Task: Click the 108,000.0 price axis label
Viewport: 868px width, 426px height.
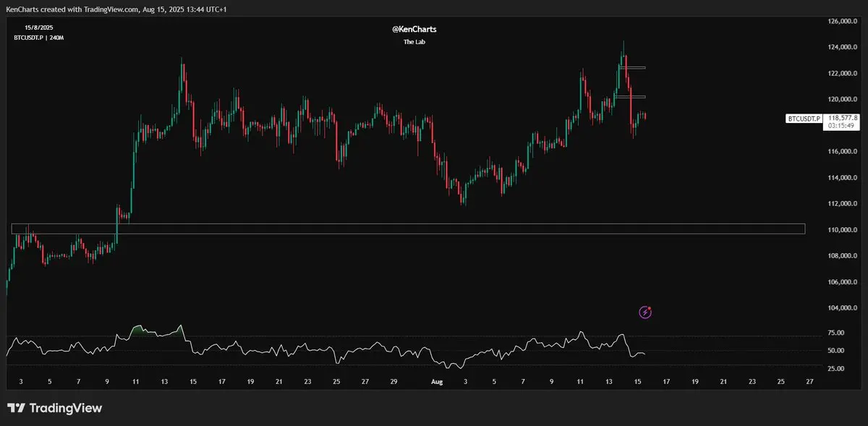Action: coord(843,256)
